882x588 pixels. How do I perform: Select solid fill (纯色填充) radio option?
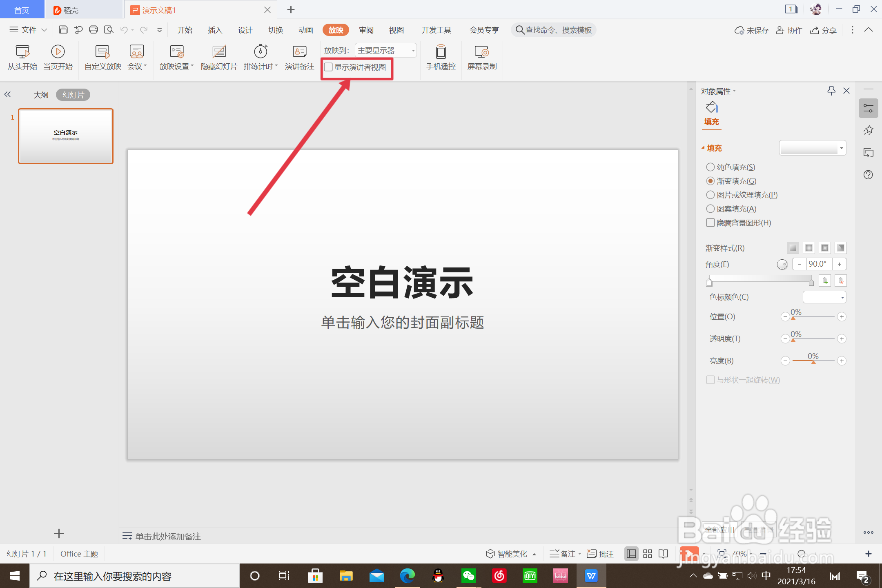click(710, 167)
